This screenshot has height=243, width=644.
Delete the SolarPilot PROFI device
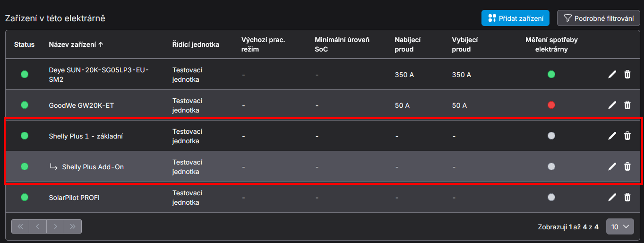pos(627,197)
